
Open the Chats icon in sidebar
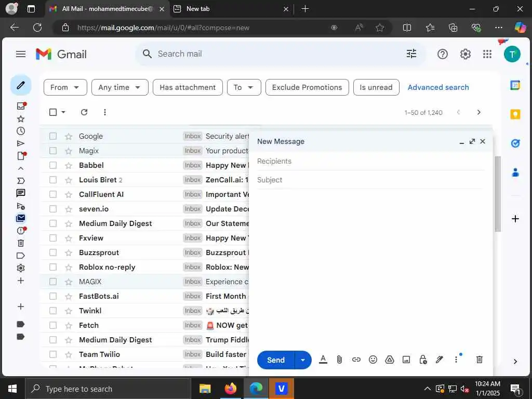[x=21, y=193]
